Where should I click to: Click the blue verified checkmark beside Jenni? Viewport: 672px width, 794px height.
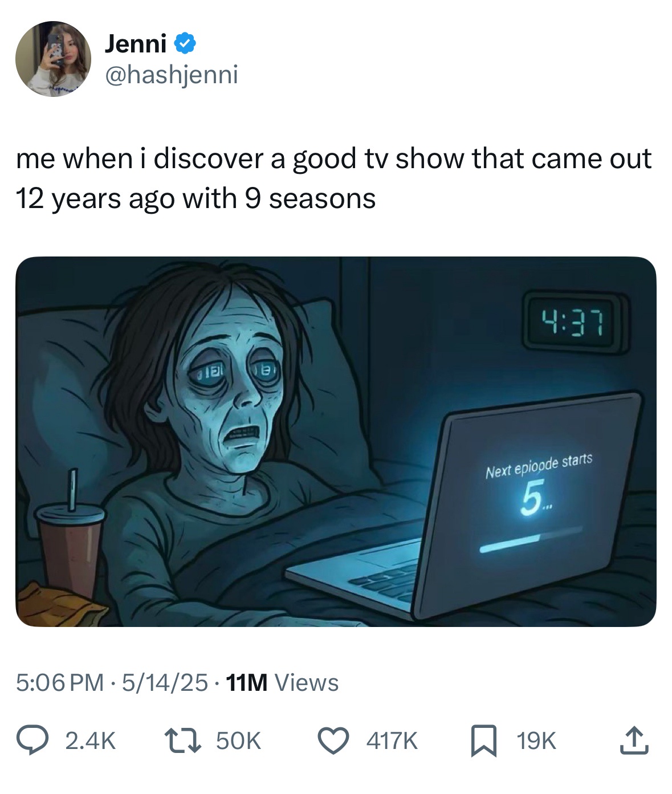tap(184, 43)
